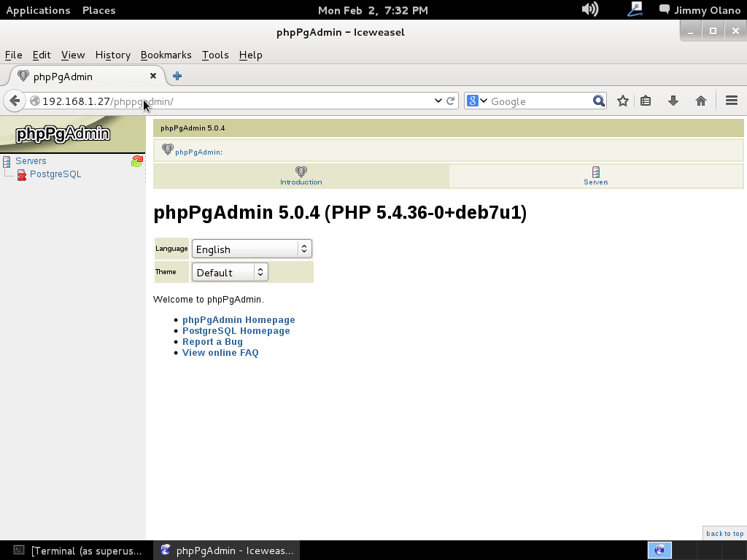747x560 pixels.
Task: Bookmark this page with the star icon
Action: [x=622, y=101]
